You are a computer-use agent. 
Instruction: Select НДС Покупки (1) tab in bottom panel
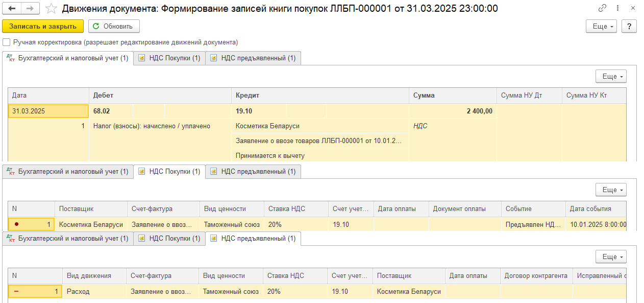point(169,239)
